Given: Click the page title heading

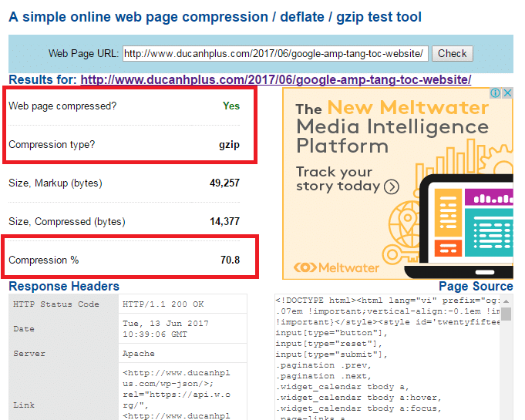Looking at the screenshot, I should point(214,16).
